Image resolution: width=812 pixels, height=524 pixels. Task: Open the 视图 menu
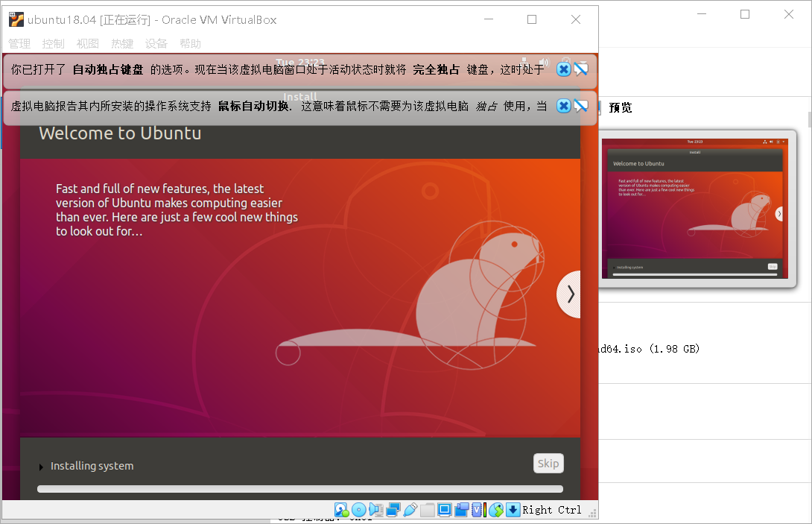[87, 43]
